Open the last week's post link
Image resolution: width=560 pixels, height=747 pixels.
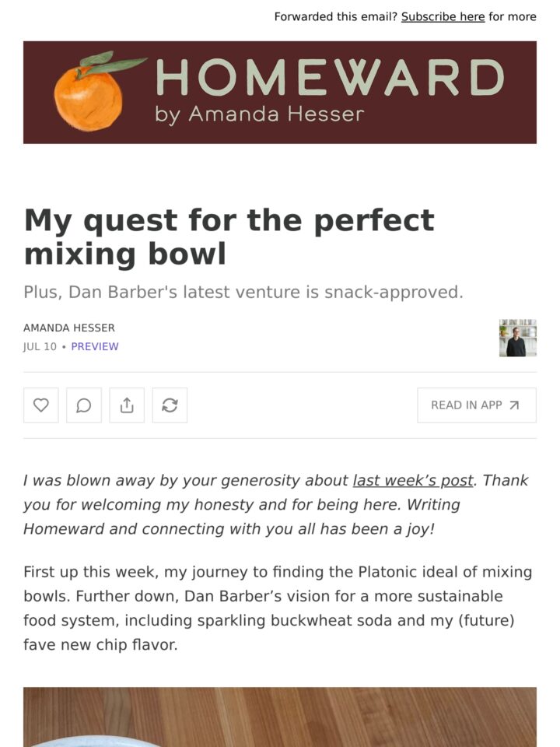(413, 480)
